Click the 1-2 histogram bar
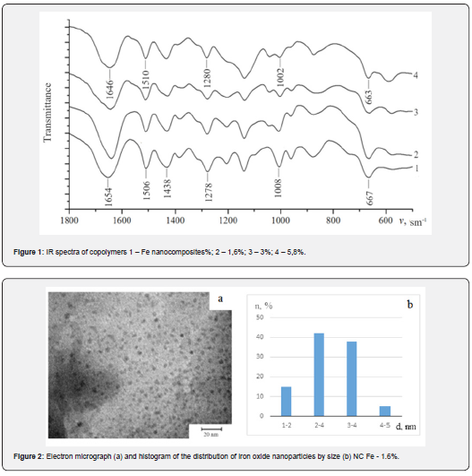 tap(286, 402)
